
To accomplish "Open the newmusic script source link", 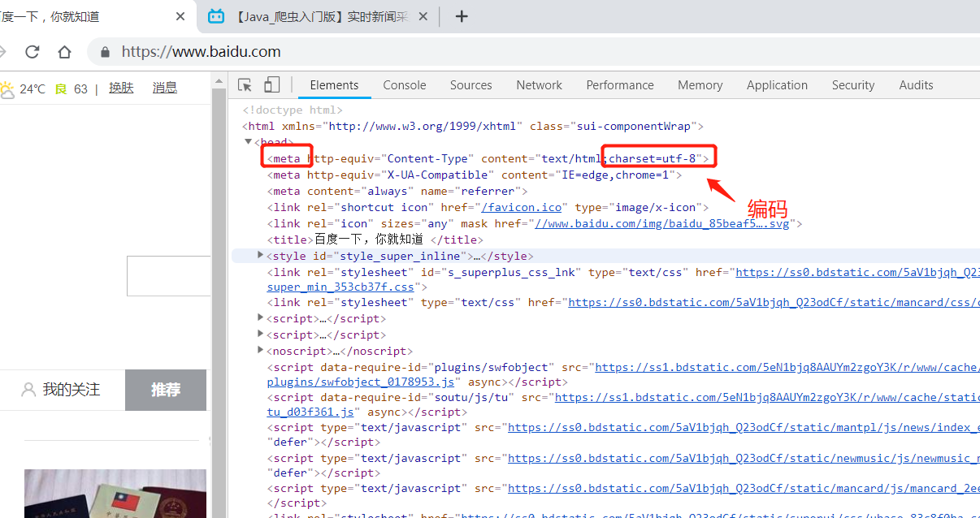I will click(744, 458).
